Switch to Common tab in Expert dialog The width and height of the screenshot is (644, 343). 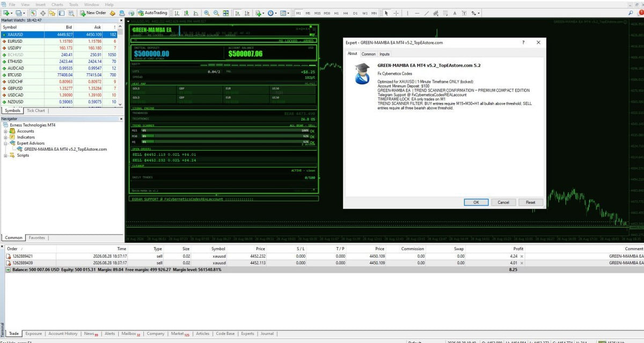pyautogui.click(x=368, y=54)
